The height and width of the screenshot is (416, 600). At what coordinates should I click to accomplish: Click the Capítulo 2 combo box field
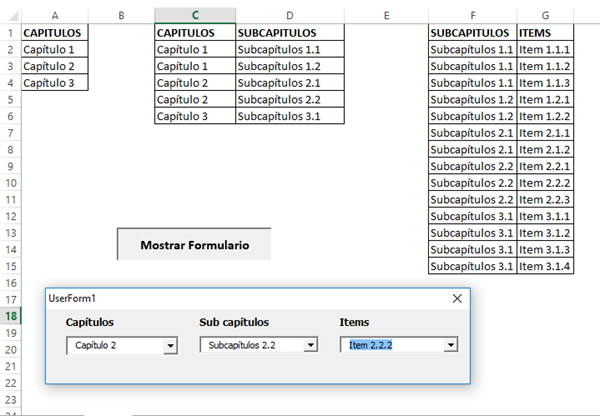[114, 345]
